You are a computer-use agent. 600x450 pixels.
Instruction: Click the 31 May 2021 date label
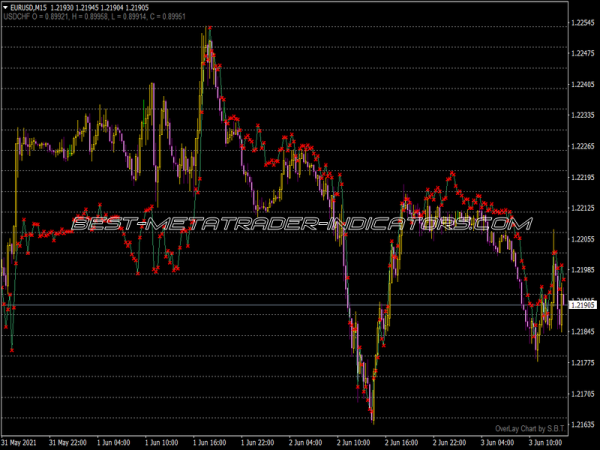[21, 441]
